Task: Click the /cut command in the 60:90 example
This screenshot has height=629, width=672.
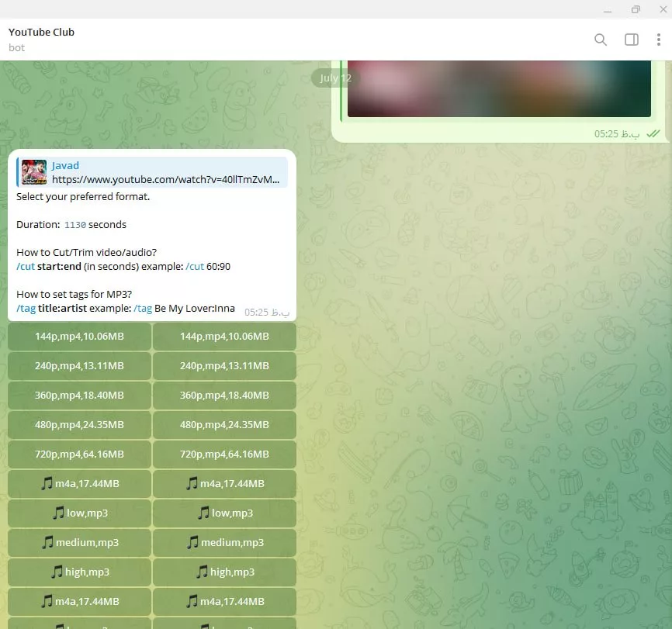Action: (194, 267)
